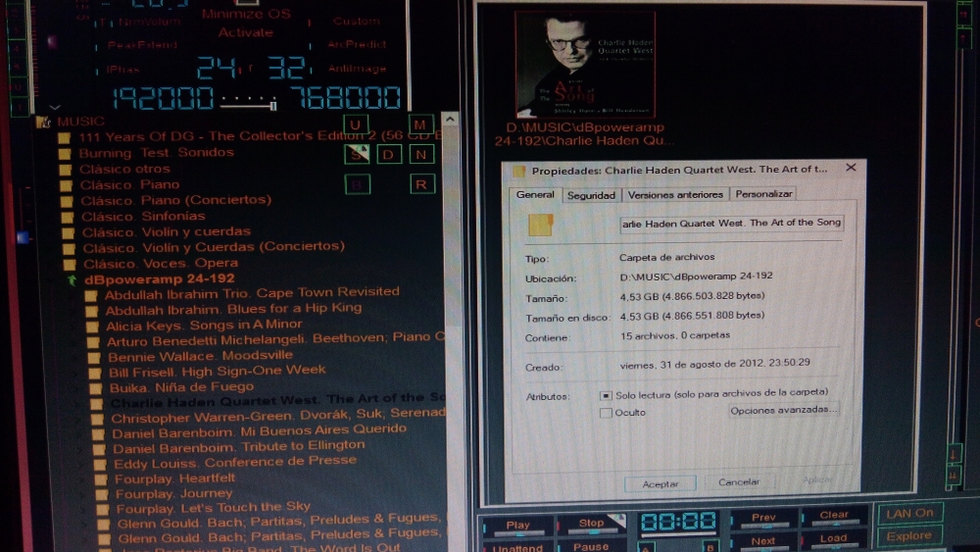Click the U box in the browser

pos(356,125)
